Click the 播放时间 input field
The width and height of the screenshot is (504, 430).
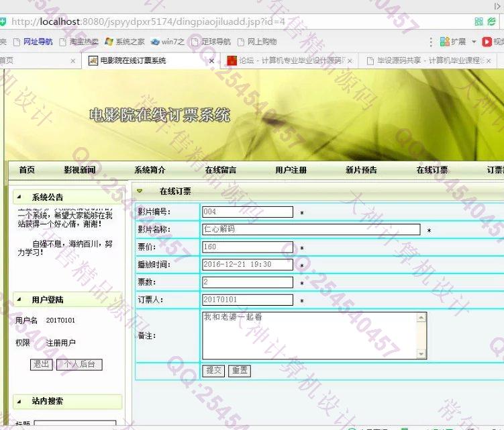point(248,265)
